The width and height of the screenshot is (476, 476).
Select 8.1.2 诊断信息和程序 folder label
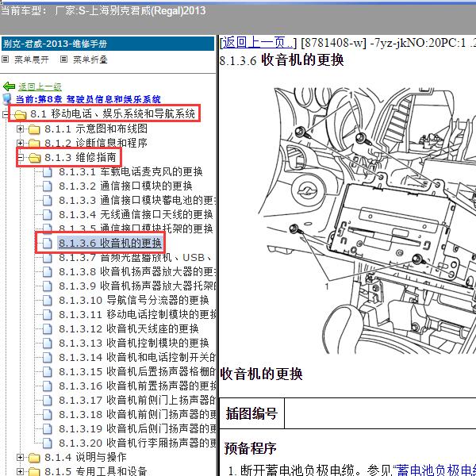point(96,143)
